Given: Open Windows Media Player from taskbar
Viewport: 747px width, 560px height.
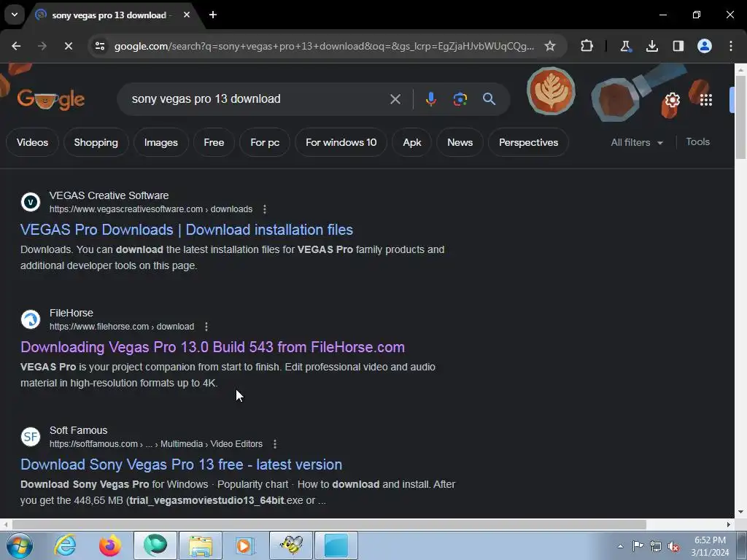Looking at the screenshot, I should click(245, 545).
